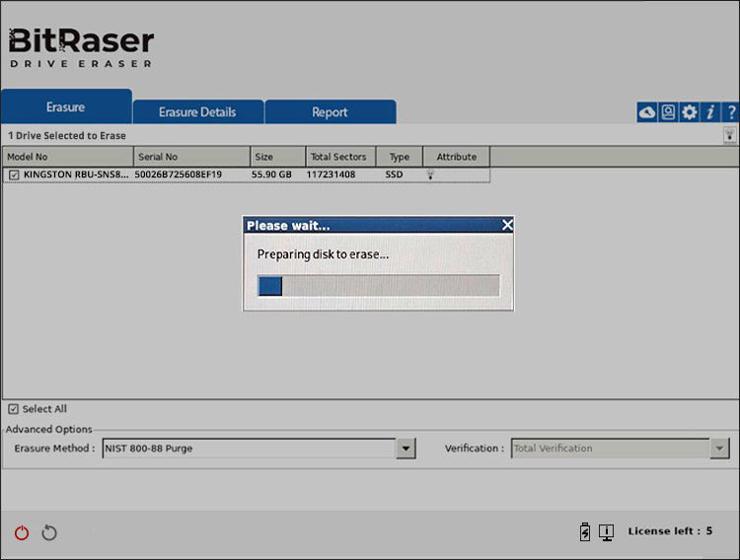Image resolution: width=740 pixels, height=560 pixels.
Task: Show the information (i) icon
Action: pyautogui.click(x=709, y=112)
